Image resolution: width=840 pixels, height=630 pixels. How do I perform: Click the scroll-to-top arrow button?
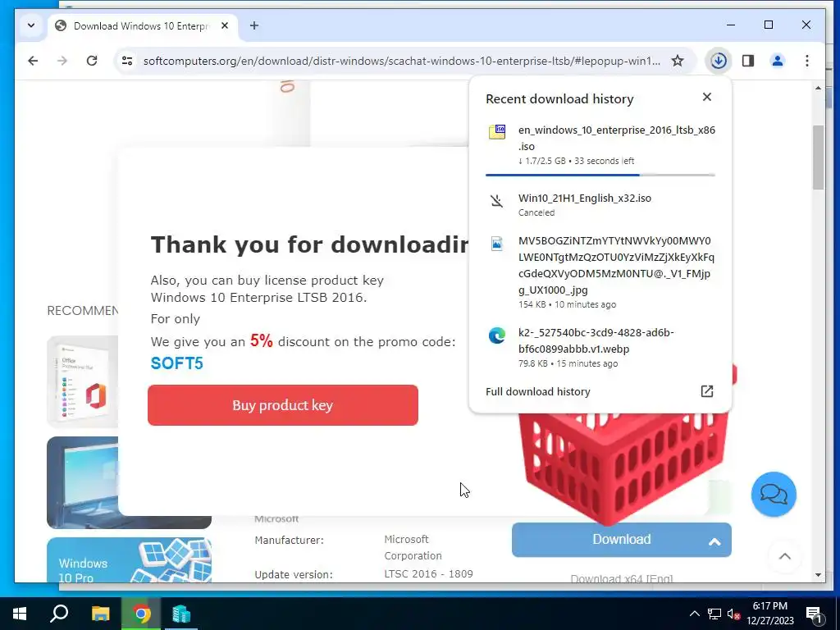(785, 556)
